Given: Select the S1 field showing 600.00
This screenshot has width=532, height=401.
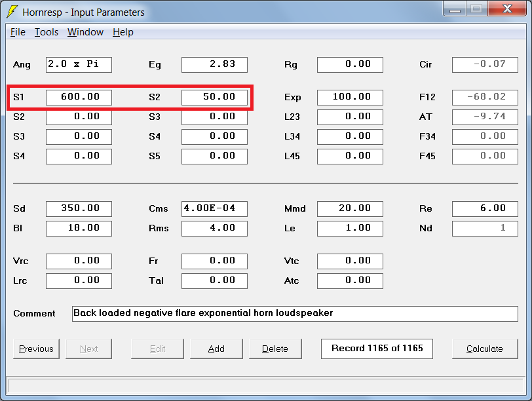Looking at the screenshot, I should tap(79, 98).
